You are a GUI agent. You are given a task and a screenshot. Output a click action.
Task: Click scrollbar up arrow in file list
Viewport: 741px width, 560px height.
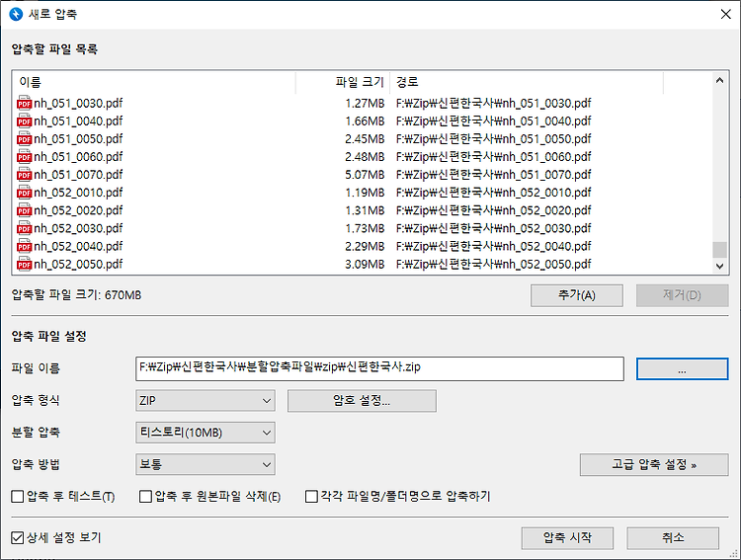click(x=719, y=80)
